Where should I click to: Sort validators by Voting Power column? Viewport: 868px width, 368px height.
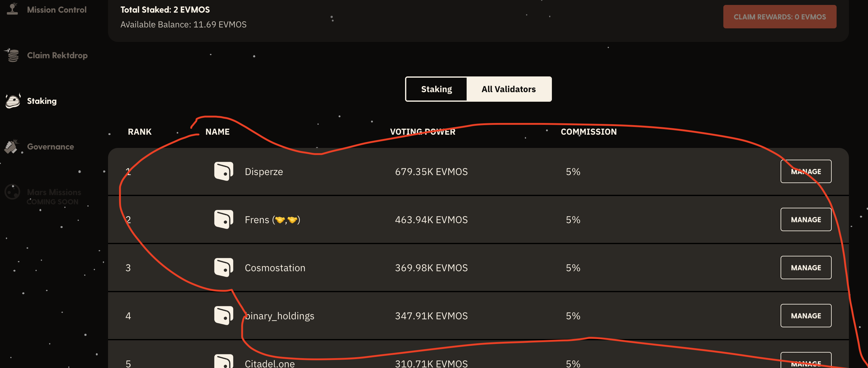point(423,132)
